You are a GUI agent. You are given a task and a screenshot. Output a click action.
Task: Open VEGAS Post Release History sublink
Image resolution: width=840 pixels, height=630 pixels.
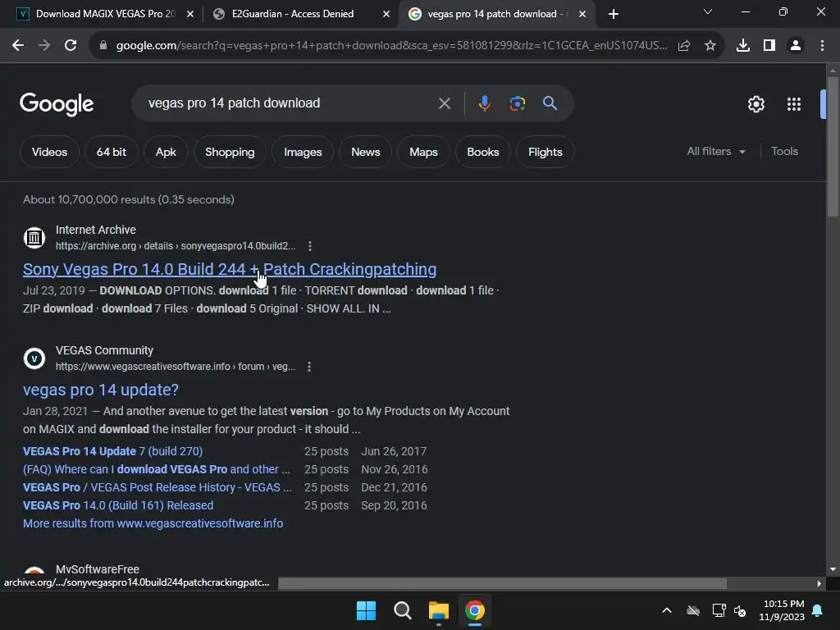click(x=157, y=487)
